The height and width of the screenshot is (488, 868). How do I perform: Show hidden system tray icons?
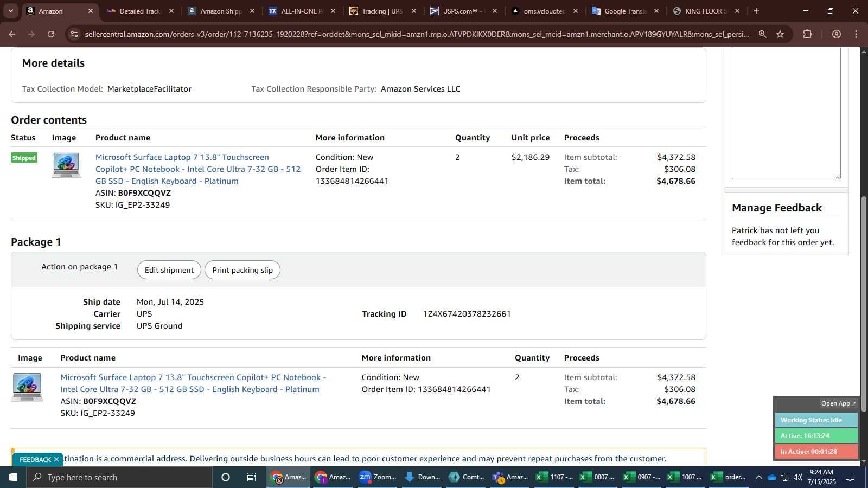coord(758,477)
